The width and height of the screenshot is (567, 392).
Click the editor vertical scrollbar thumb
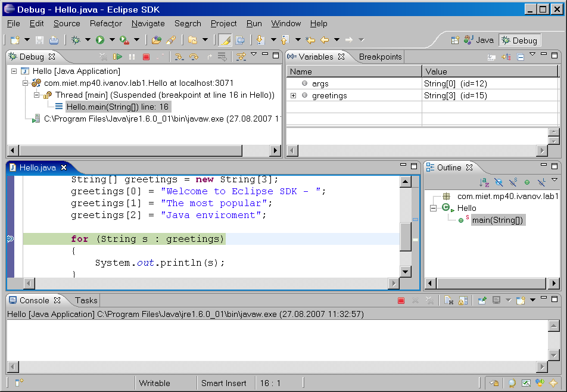[x=406, y=237]
